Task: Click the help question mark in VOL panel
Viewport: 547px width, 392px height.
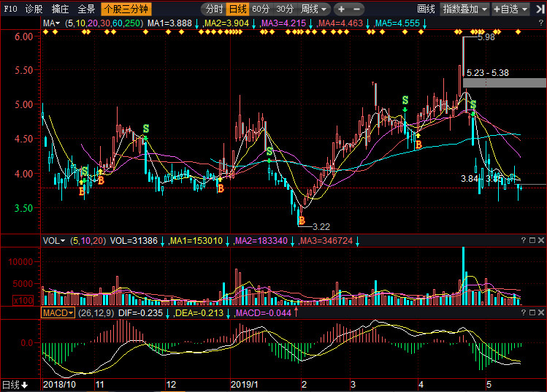Action: click(524, 240)
